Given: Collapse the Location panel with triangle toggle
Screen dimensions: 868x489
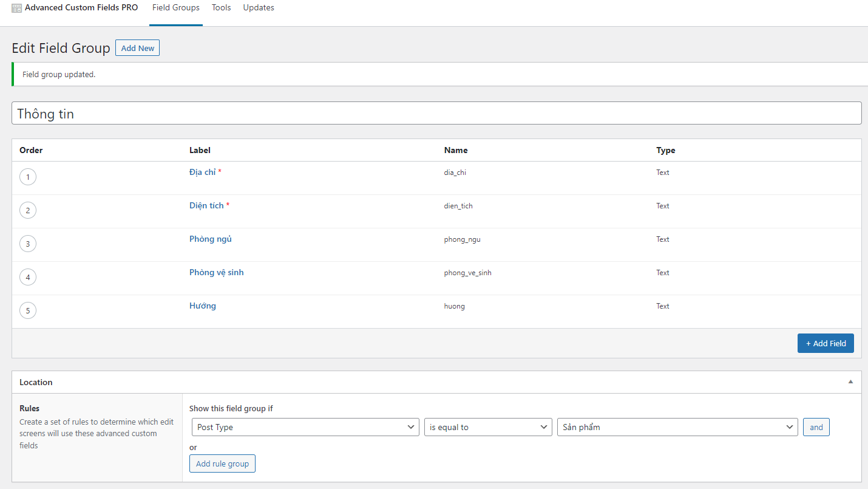Looking at the screenshot, I should 850,382.
